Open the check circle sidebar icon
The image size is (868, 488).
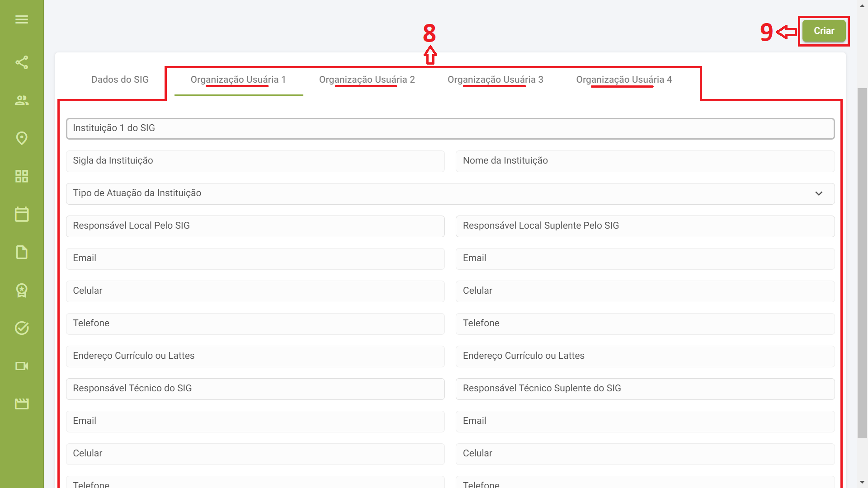coord(22,328)
